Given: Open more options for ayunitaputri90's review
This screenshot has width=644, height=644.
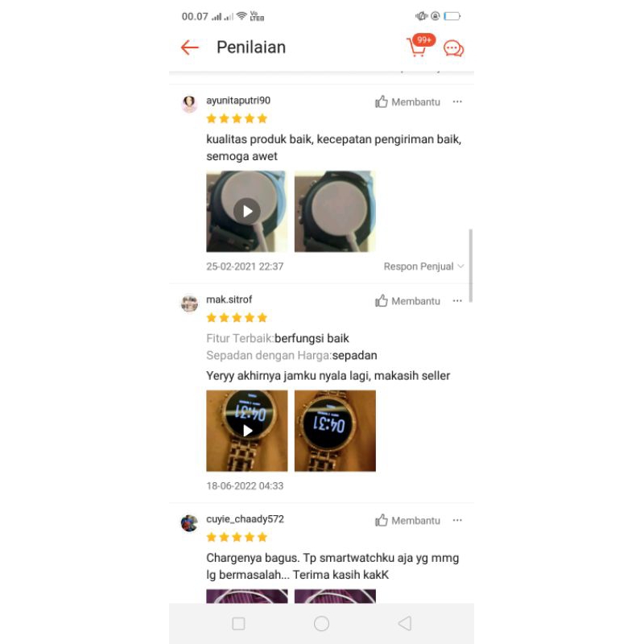Looking at the screenshot, I should 457,101.
